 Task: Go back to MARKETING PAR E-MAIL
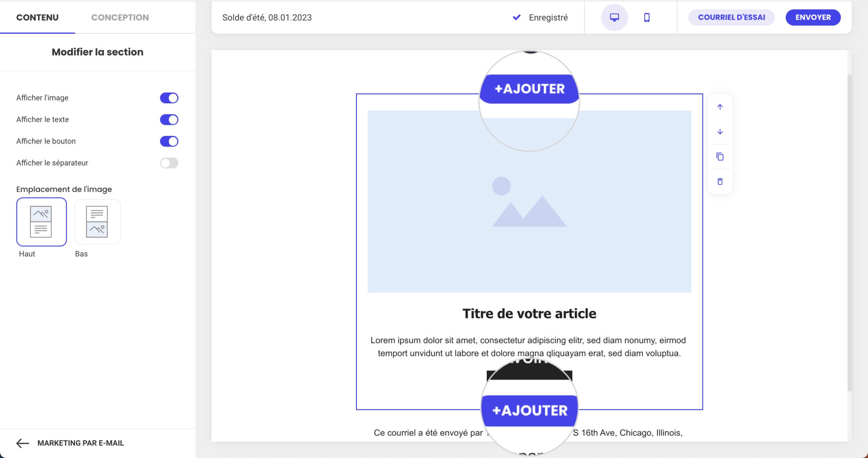pyautogui.click(x=81, y=443)
